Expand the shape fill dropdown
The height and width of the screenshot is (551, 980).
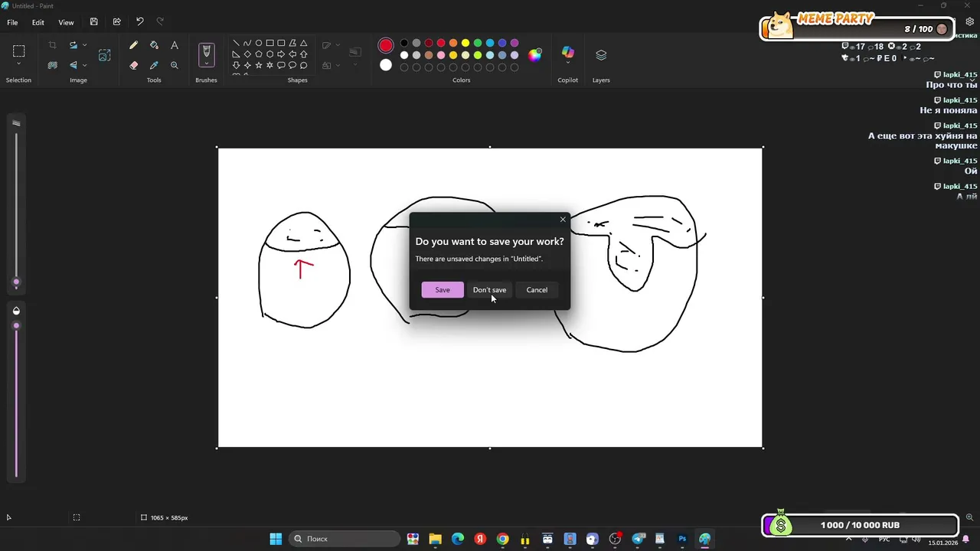[x=338, y=65]
